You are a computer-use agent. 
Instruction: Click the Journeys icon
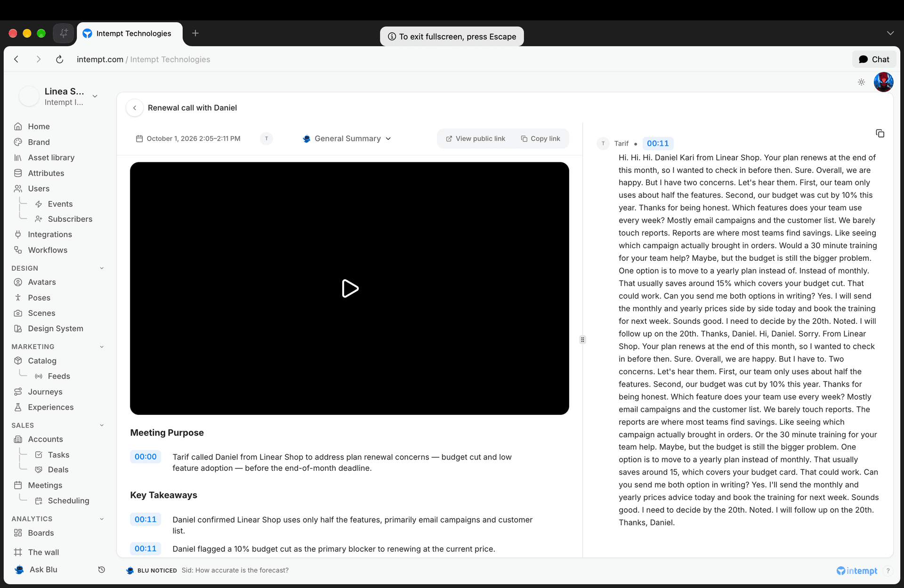click(x=18, y=392)
